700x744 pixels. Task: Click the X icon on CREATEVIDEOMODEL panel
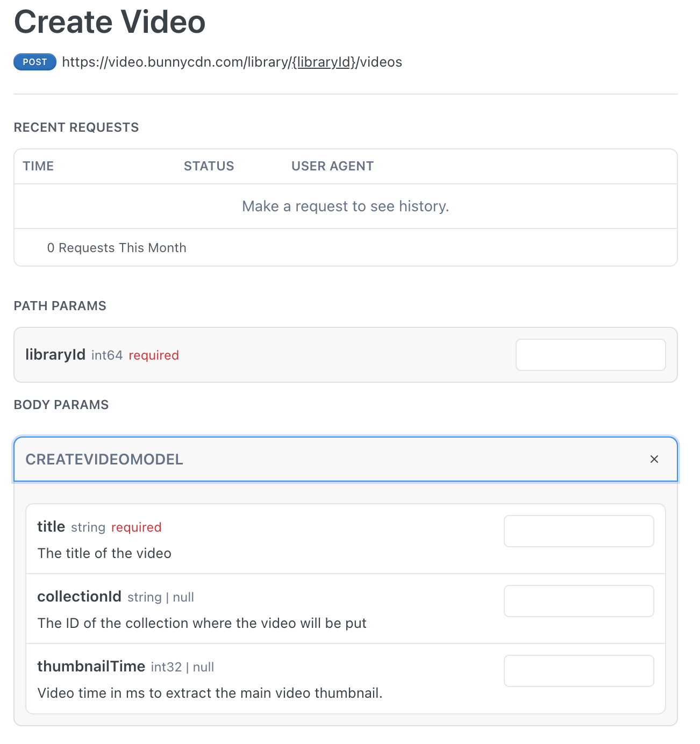[654, 460]
